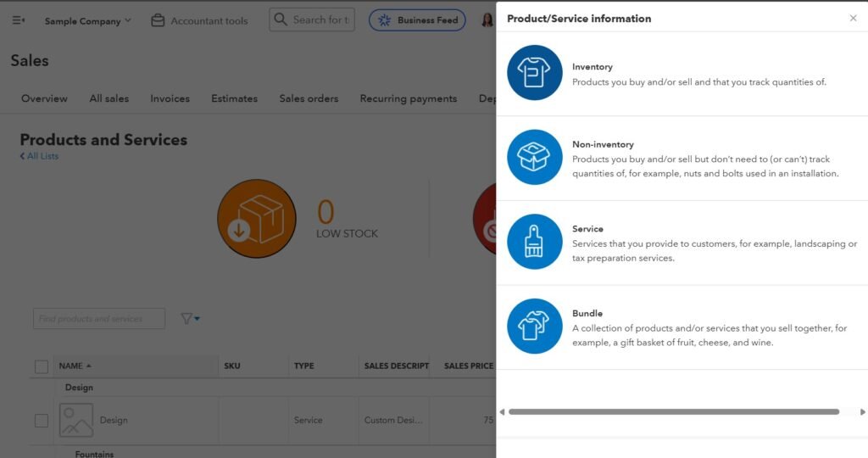
Task: Open the Estimates tab
Action: [x=234, y=98]
